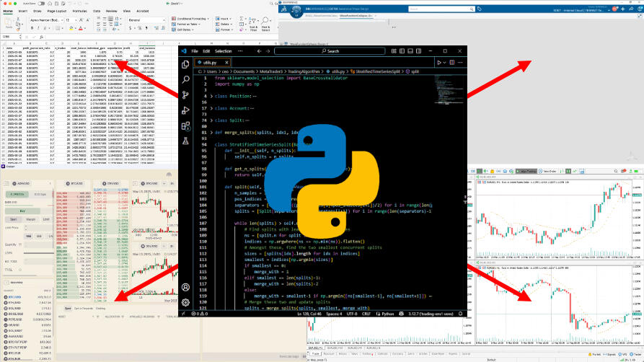Open Run and Debug view in VS Code
The height and width of the screenshot is (362, 644).
[185, 110]
